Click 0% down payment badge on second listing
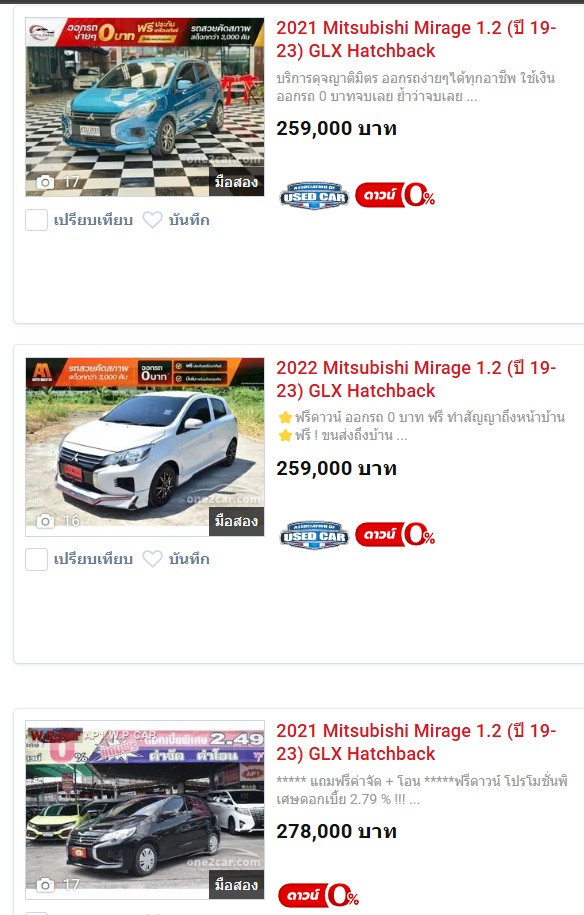584x915 pixels. [395, 535]
